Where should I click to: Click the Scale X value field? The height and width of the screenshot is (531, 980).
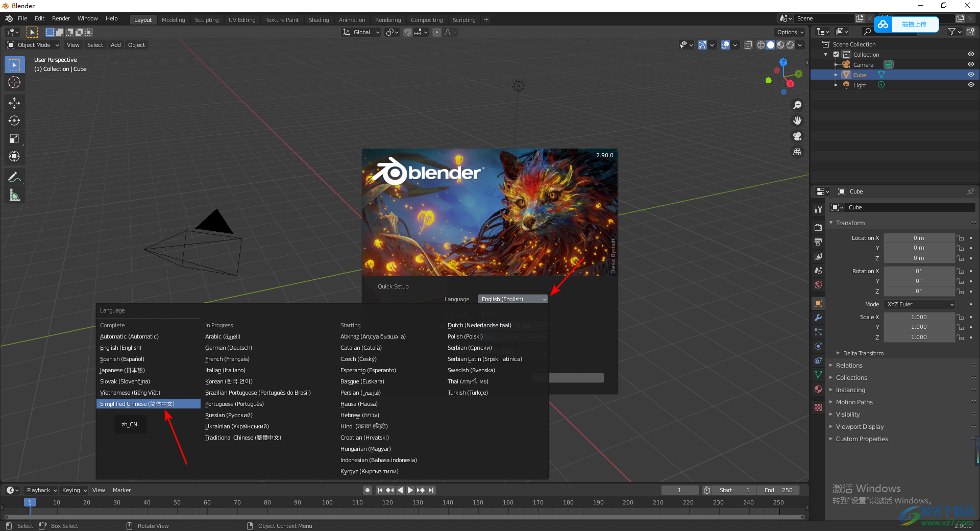[x=919, y=317]
